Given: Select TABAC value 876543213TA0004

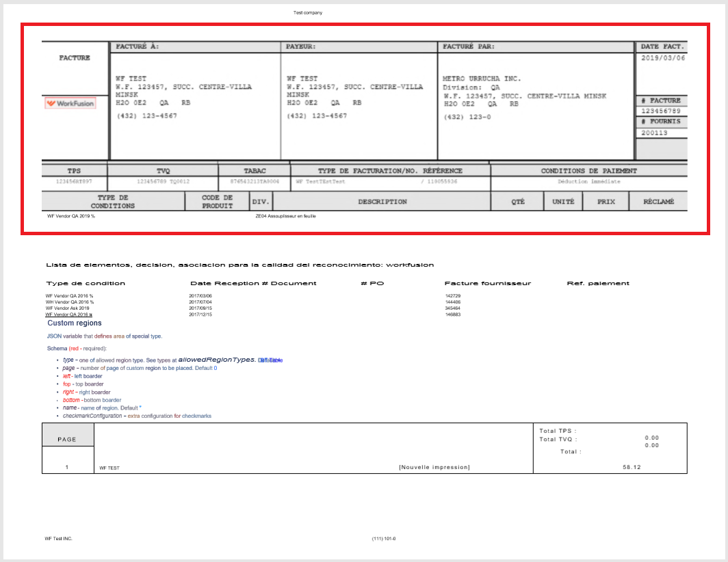Looking at the screenshot, I should 255,181.
